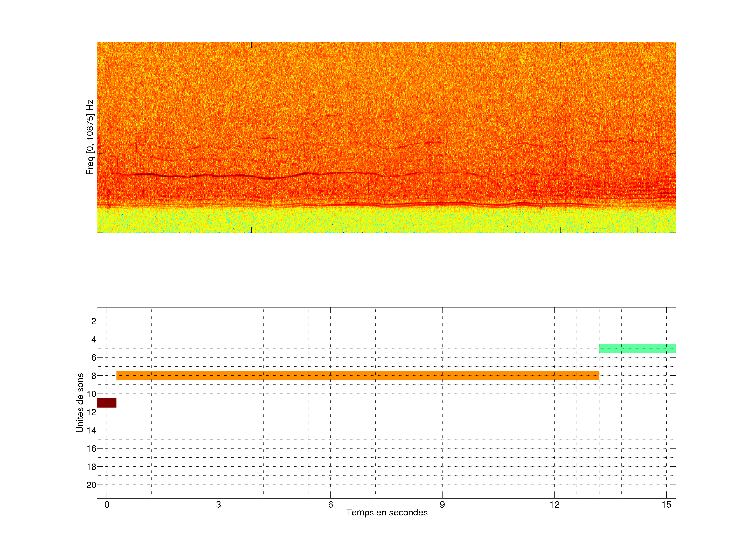747x560 pixels.
Task: Click x-axis tick label 12
Action: (554, 505)
